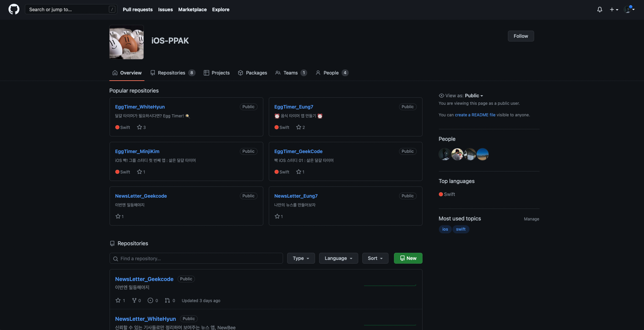Image resolution: width=644 pixels, height=330 pixels.
Task: Click Swift language dot on EggTimer_WhiteHyun card
Action: tap(117, 127)
